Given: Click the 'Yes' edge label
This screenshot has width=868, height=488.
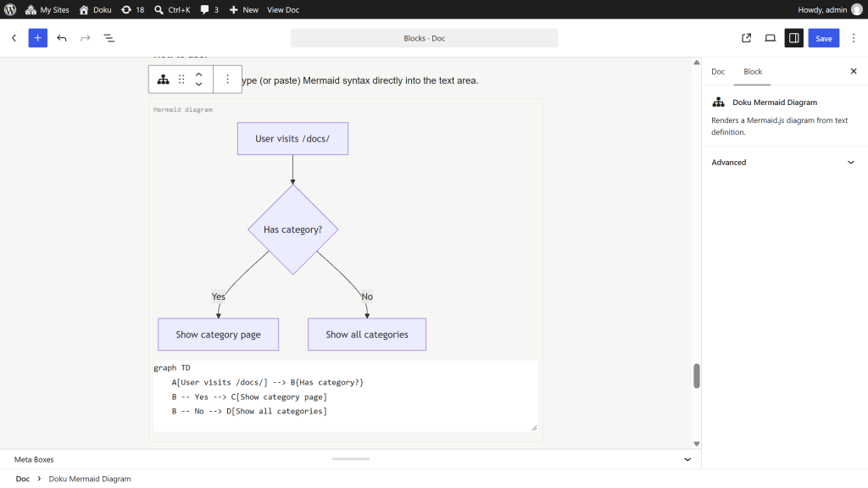Looking at the screenshot, I should tap(219, 297).
